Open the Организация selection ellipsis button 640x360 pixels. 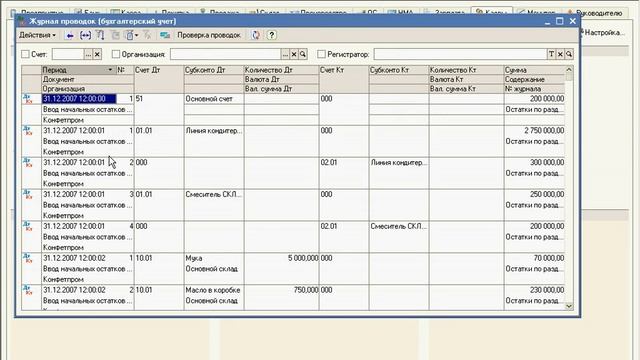click(285, 54)
